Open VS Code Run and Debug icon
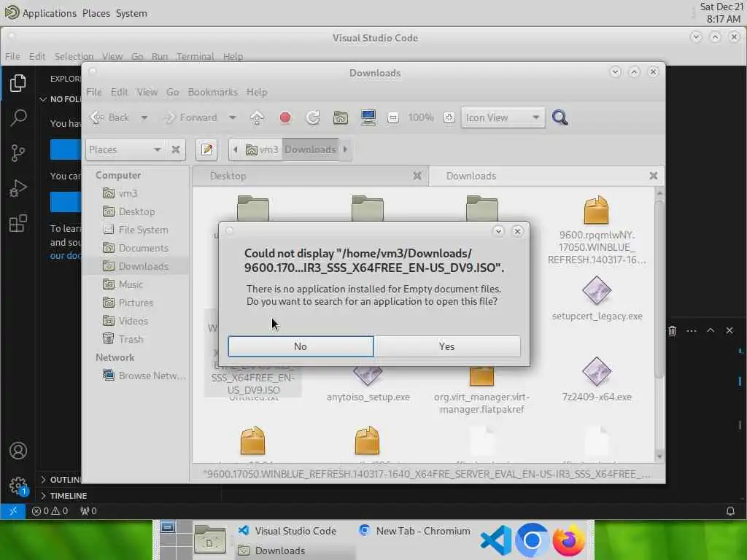The height and width of the screenshot is (560, 747). point(18,188)
